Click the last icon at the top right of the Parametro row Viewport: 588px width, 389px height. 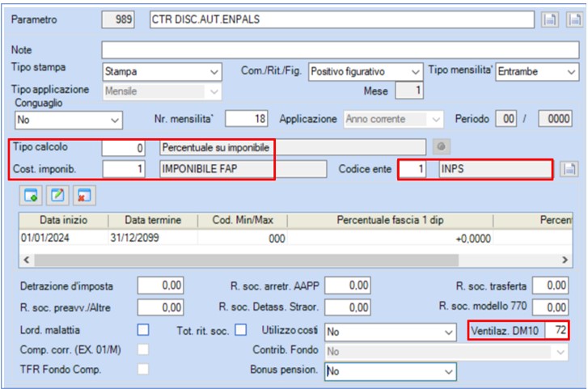574,19
